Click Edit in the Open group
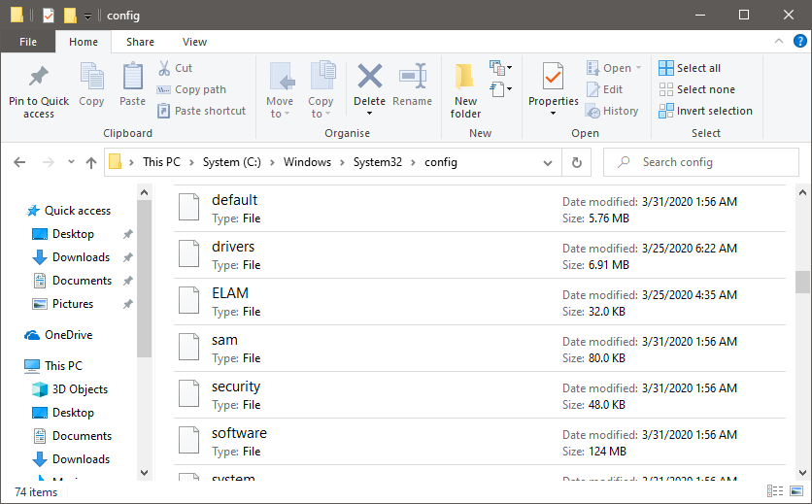812x504 pixels. (x=604, y=89)
